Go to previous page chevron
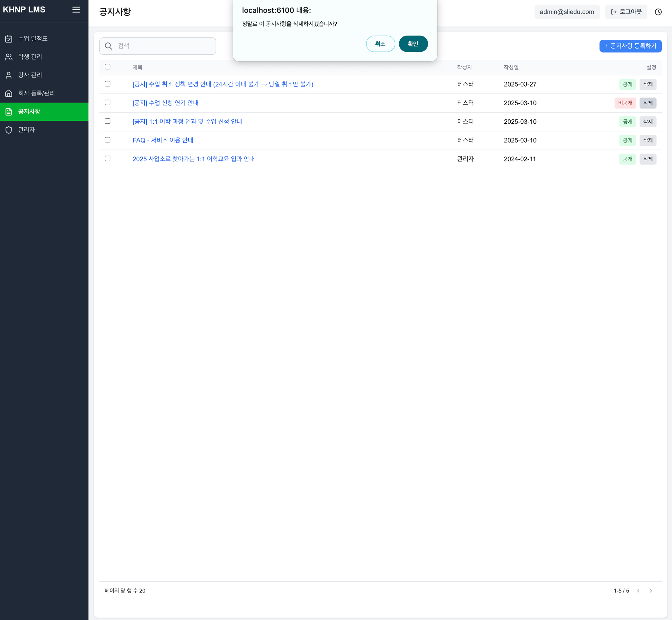The width and height of the screenshot is (672, 620). [x=638, y=591]
